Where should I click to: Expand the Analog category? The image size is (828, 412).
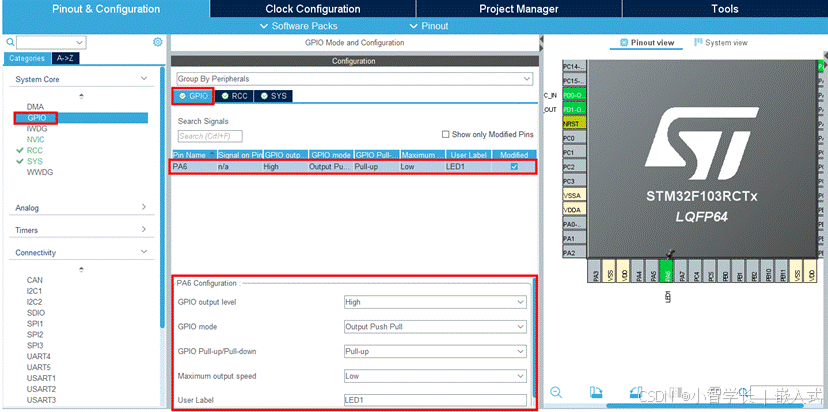click(144, 207)
